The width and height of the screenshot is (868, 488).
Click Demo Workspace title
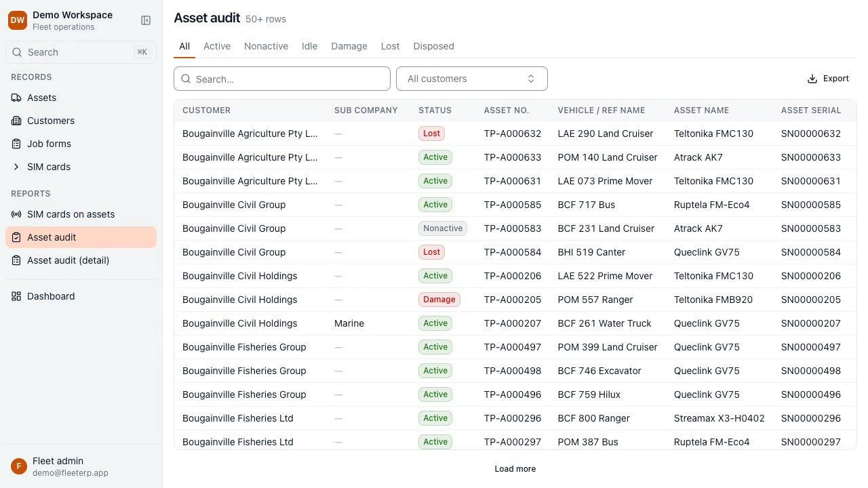coord(73,15)
